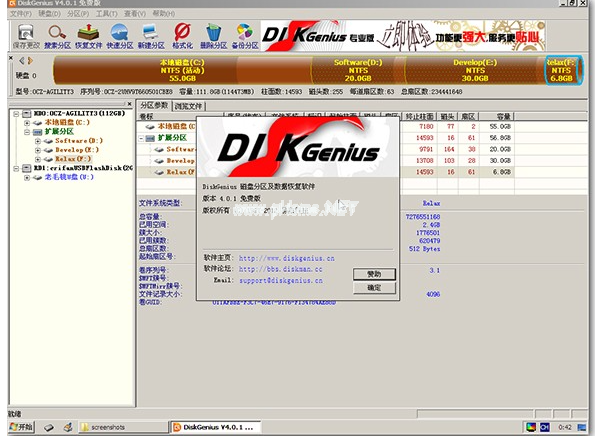Viewport: 598px width, 437px height.
Task: Expand the 本地磁盘 (C:) tree node
Action: pos(27,123)
